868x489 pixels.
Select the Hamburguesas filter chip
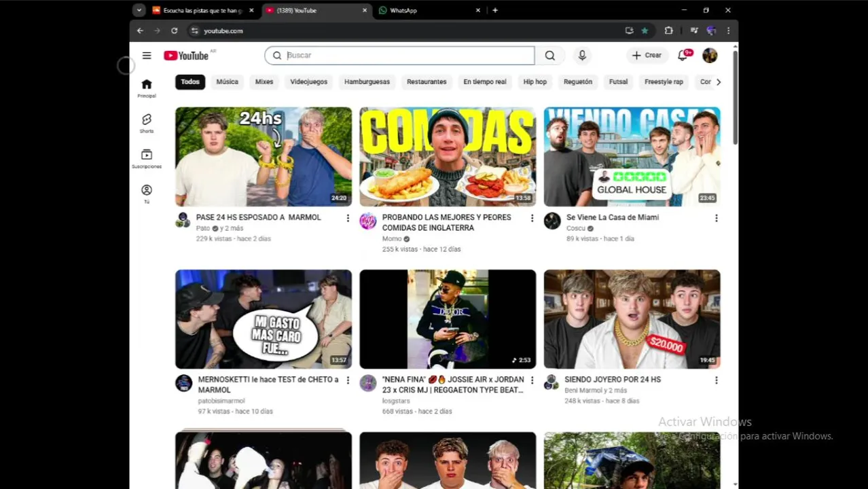(367, 81)
